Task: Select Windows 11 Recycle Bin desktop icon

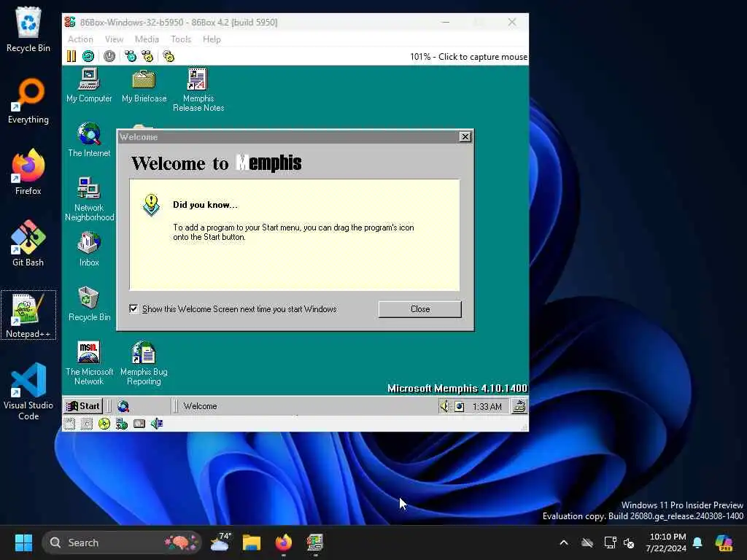Action: [28, 29]
